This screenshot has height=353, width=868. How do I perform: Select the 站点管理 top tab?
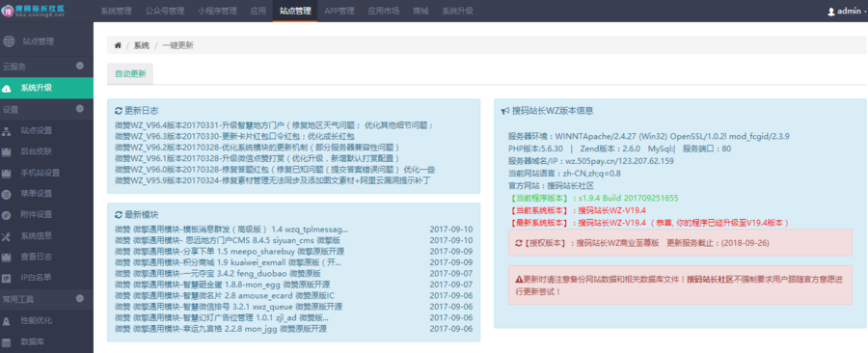pos(295,11)
